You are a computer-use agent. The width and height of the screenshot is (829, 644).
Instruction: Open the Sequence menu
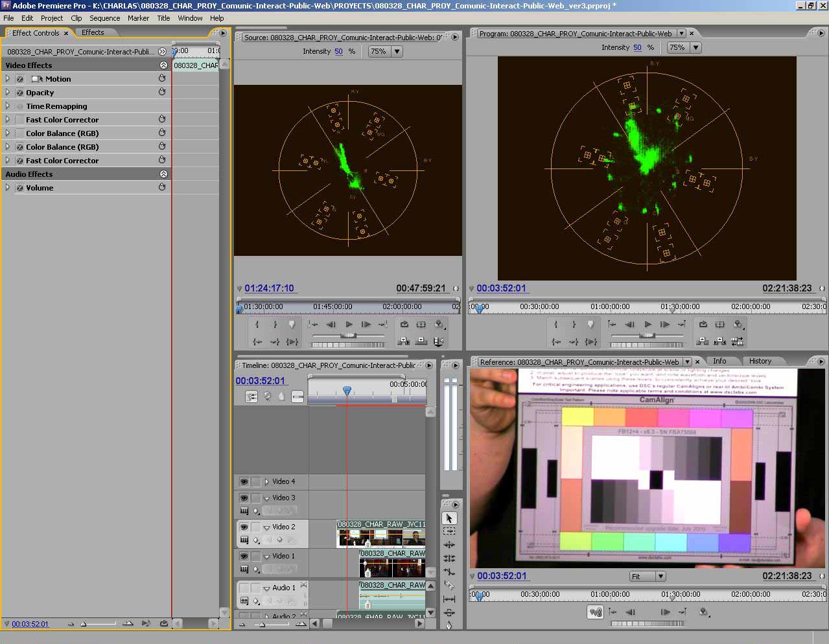click(104, 18)
